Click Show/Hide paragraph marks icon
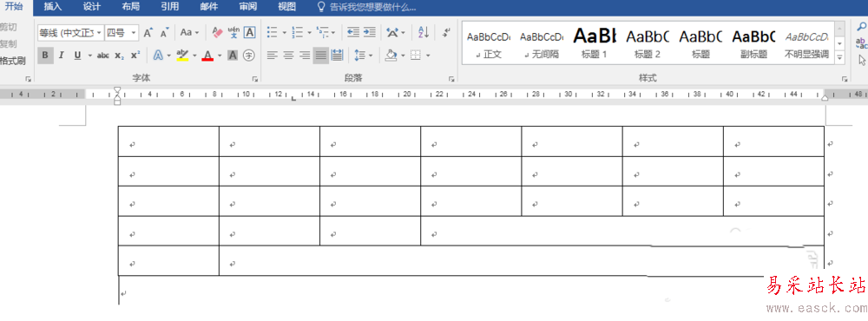The width and height of the screenshot is (868, 321). pos(446,33)
